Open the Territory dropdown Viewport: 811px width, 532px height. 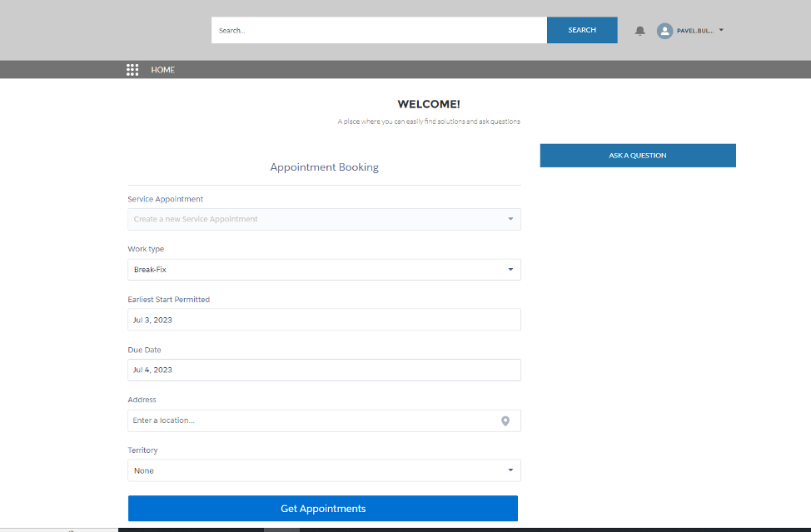pos(324,470)
